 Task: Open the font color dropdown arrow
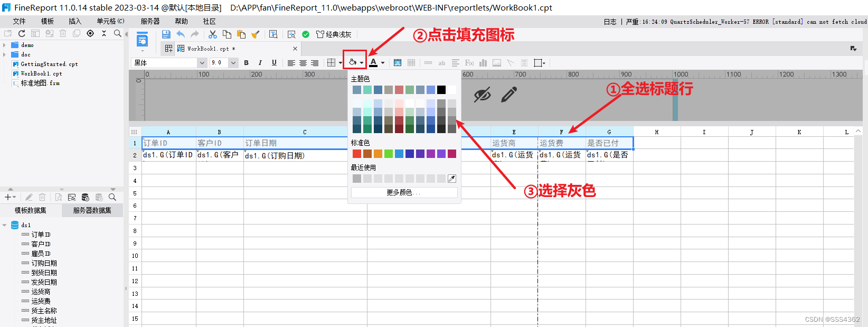[x=383, y=63]
